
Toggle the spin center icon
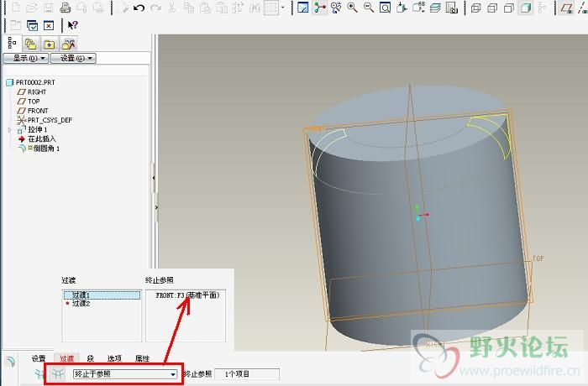coord(319,7)
